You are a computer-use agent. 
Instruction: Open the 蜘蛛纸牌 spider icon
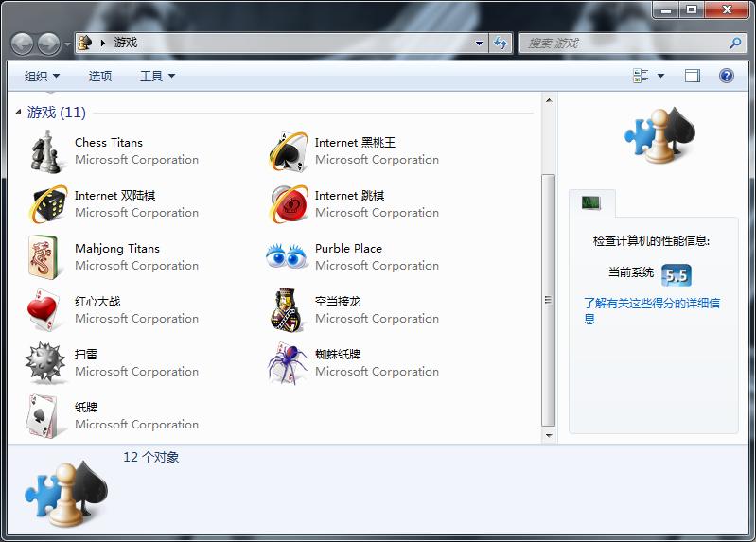point(288,363)
